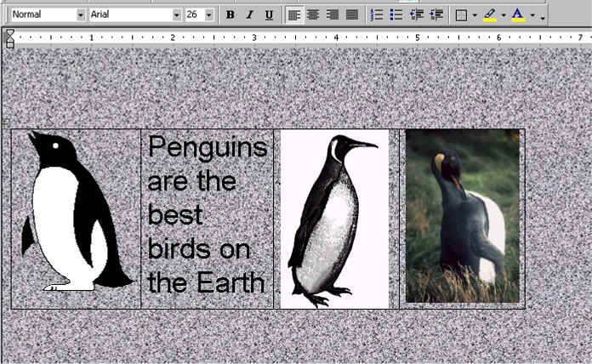Align text to the left
592x364 pixels.
[x=293, y=15]
